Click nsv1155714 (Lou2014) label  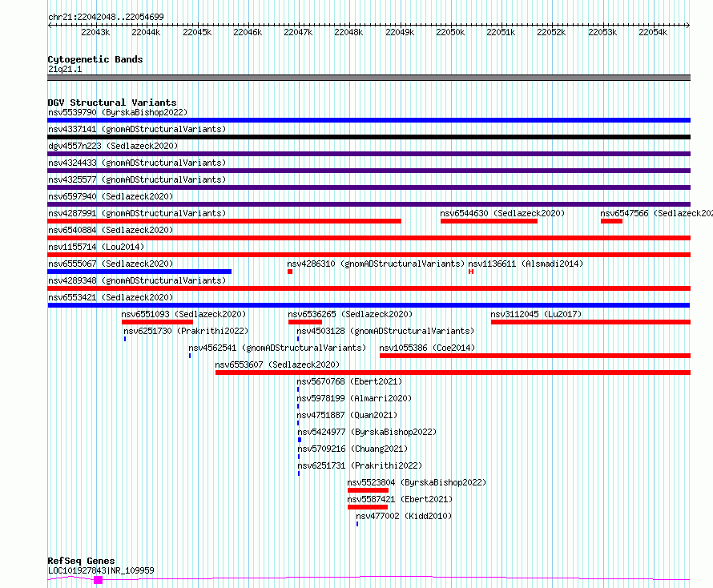pos(96,247)
